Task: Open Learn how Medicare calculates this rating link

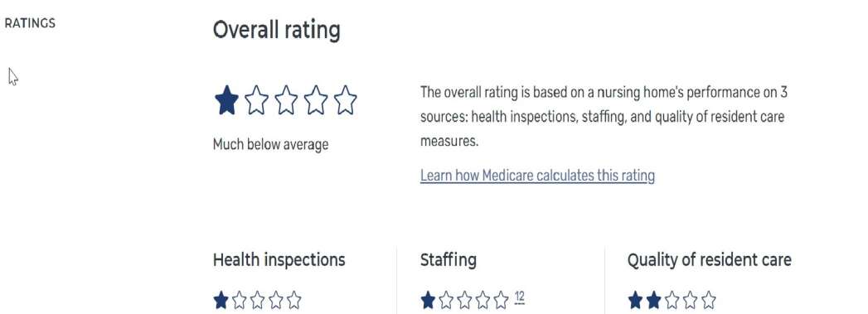Action: (537, 176)
